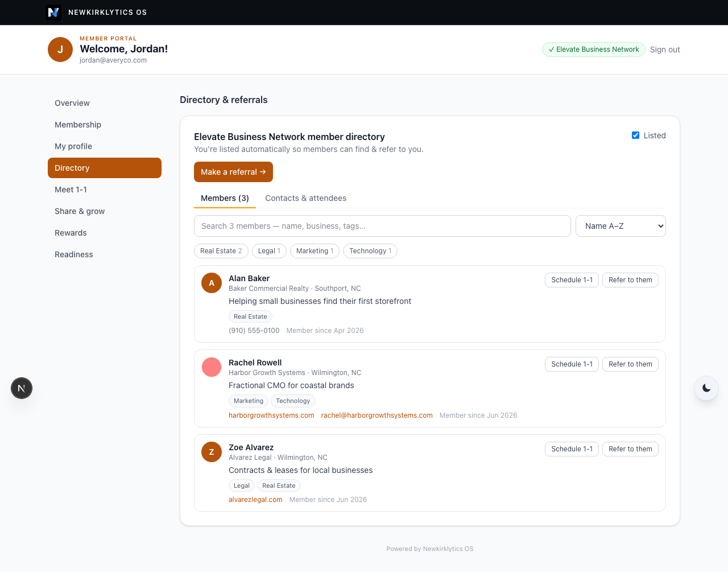
Task: Select Directory in the sidebar
Action: click(x=105, y=168)
